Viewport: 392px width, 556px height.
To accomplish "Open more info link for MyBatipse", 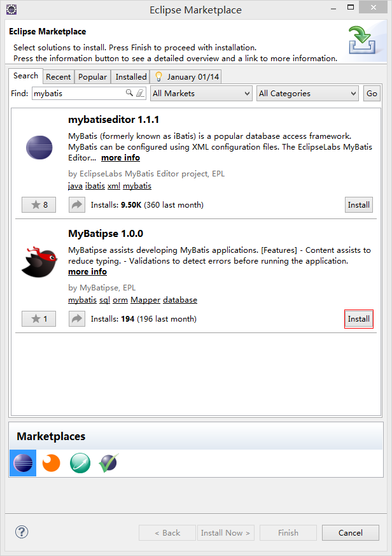I will coord(88,271).
